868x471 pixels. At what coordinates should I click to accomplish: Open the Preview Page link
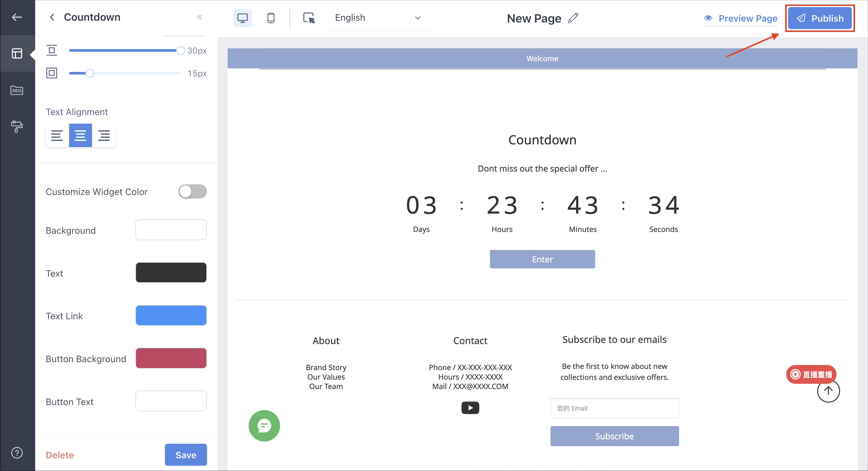(x=740, y=18)
